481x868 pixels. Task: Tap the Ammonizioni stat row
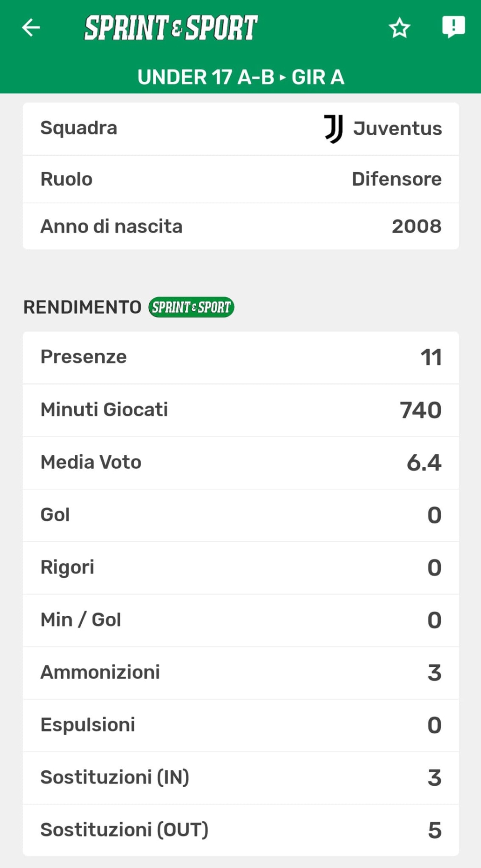click(x=240, y=672)
